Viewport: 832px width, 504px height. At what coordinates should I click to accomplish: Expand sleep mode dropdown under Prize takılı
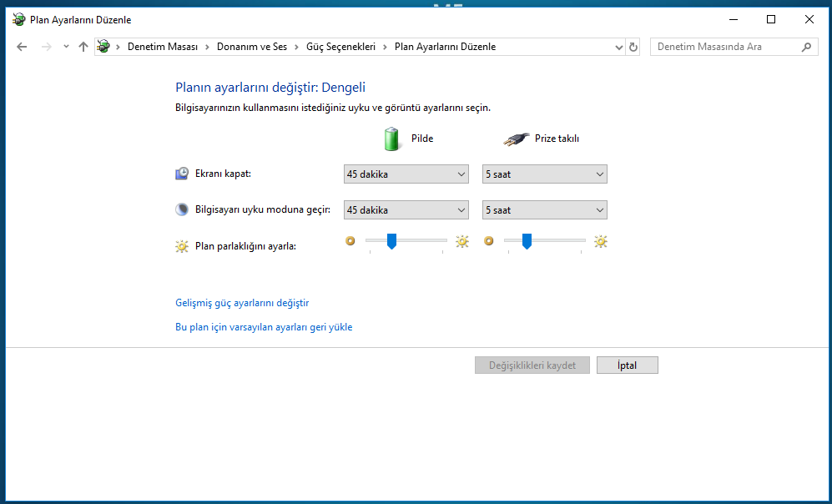coord(544,210)
